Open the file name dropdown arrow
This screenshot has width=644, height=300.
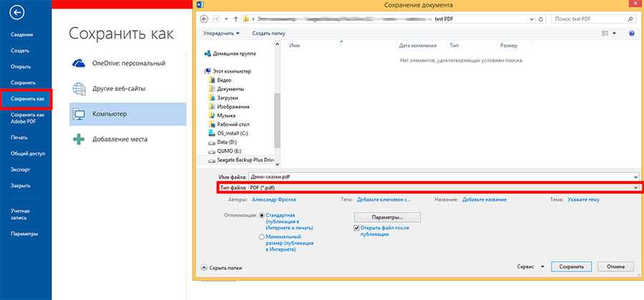point(636,176)
